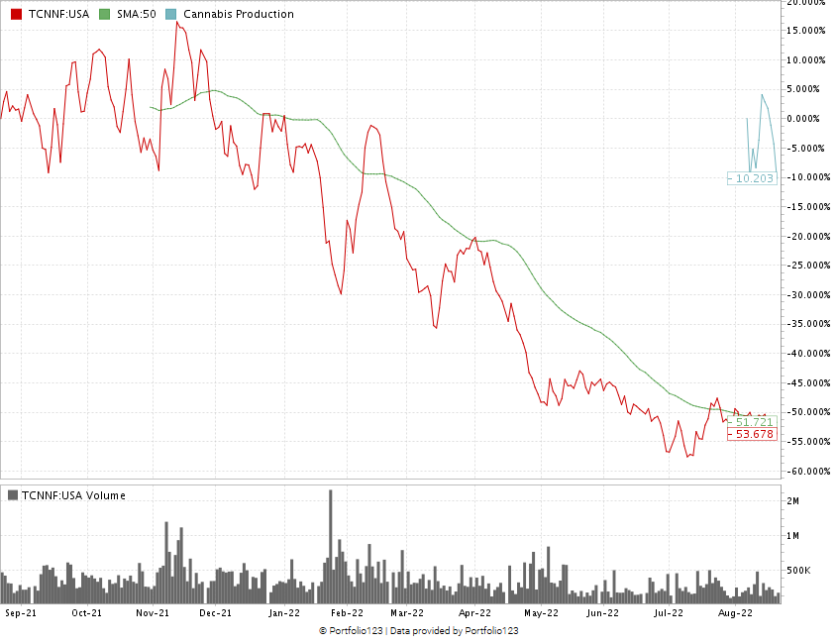The image size is (837, 644).
Task: Click the Aug-22 date axis label
Action: pos(735,613)
